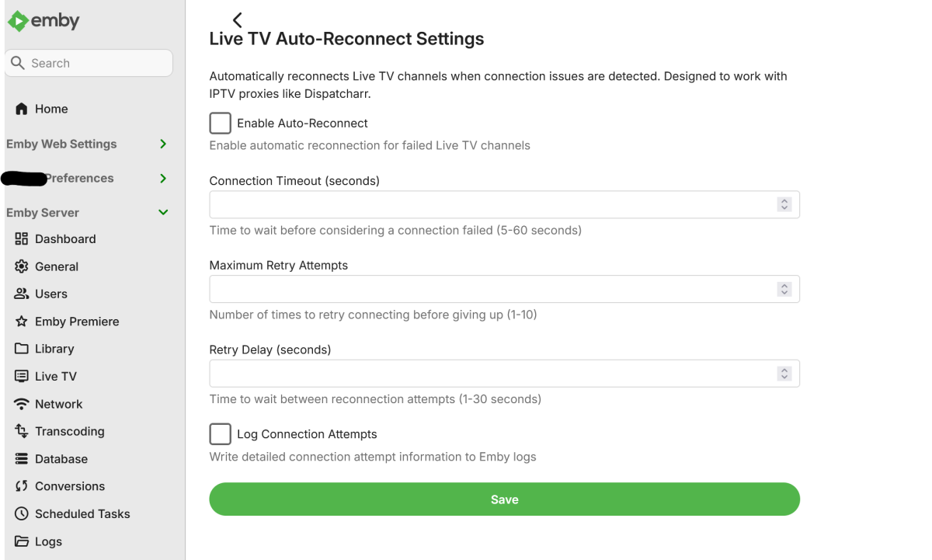Click the Scheduled Tasks clock icon
The width and height of the screenshot is (932, 560).
(22, 514)
